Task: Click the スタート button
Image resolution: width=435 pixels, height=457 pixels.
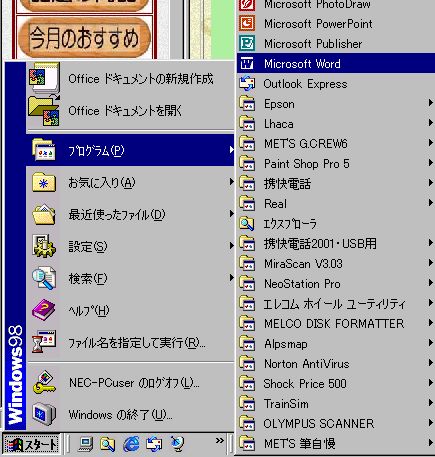Action: [x=31, y=445]
